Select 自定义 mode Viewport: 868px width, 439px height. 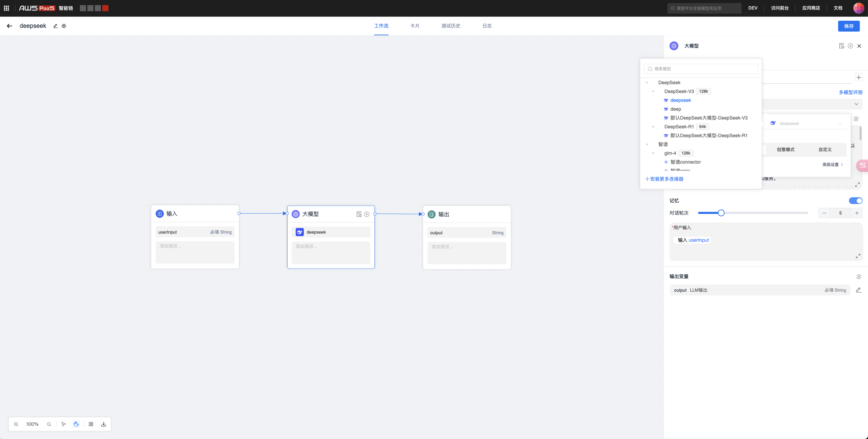coord(825,150)
